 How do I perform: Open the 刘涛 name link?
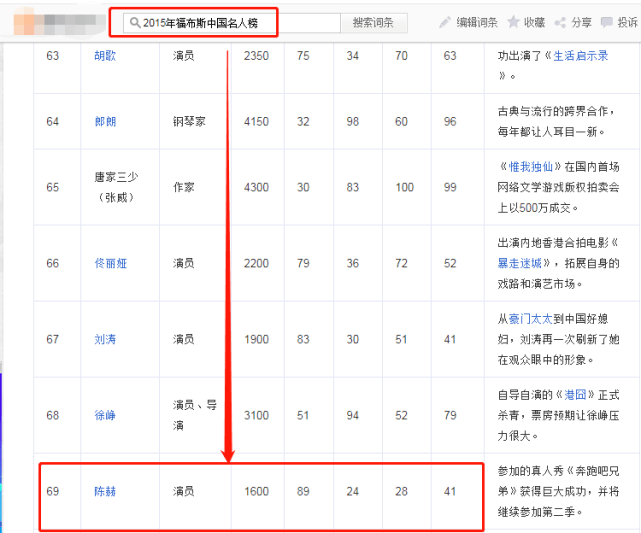click(104, 340)
